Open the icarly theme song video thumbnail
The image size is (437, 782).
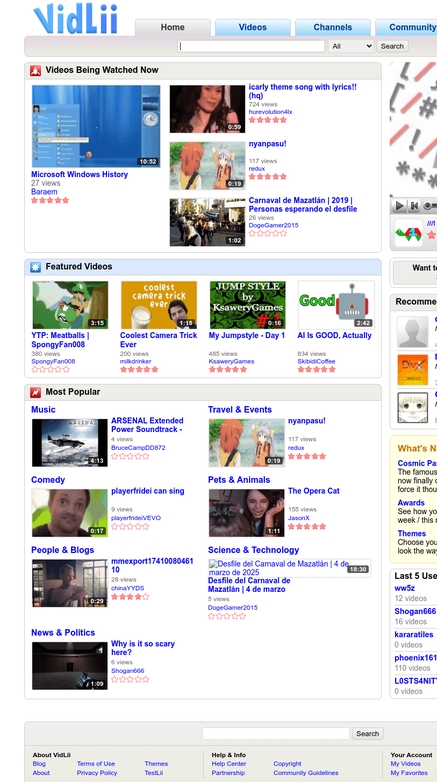coord(208,109)
